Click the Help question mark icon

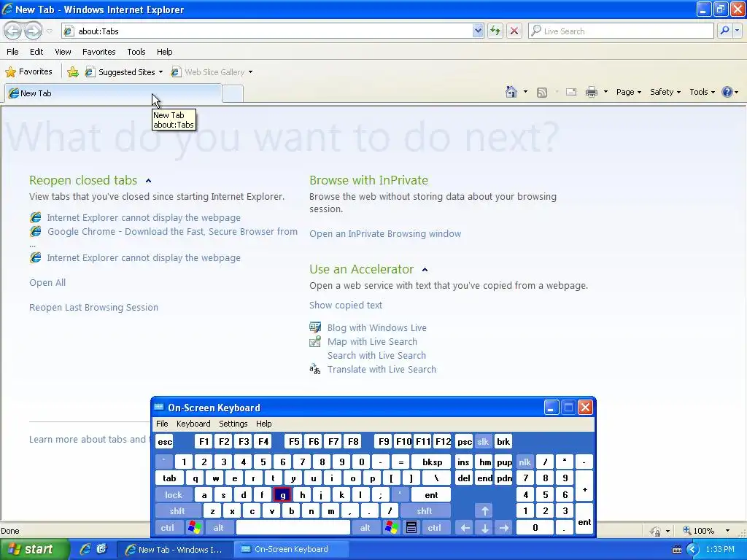point(727,92)
